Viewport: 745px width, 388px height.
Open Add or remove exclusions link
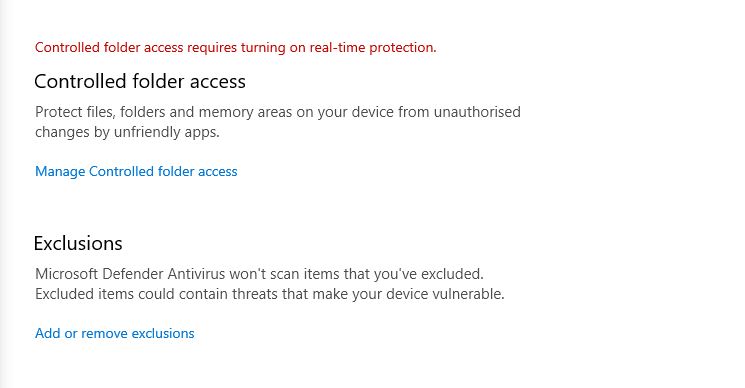pyautogui.click(x=115, y=333)
